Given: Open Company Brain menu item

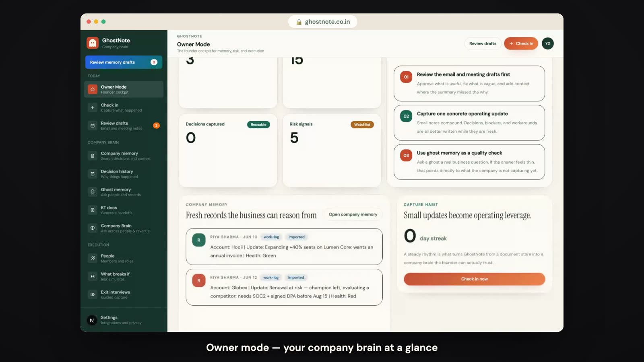Looking at the screenshot, I should 124,228.
